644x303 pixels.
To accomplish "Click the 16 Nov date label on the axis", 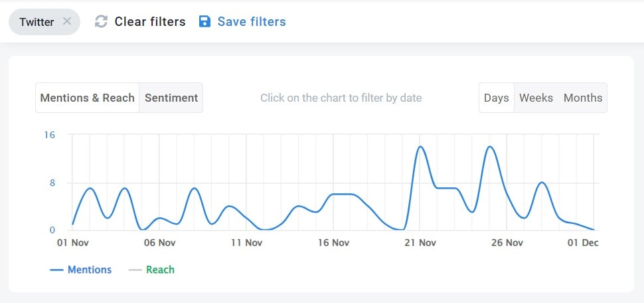I will point(333,243).
